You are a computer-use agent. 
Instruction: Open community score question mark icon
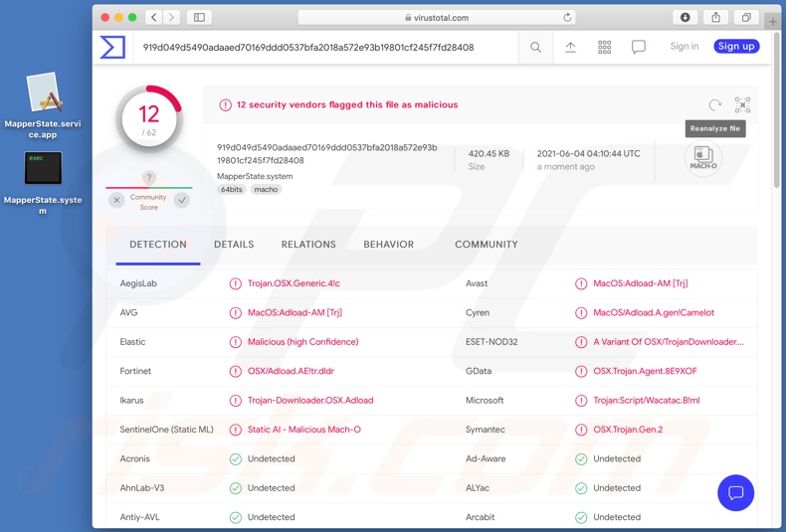(149, 177)
